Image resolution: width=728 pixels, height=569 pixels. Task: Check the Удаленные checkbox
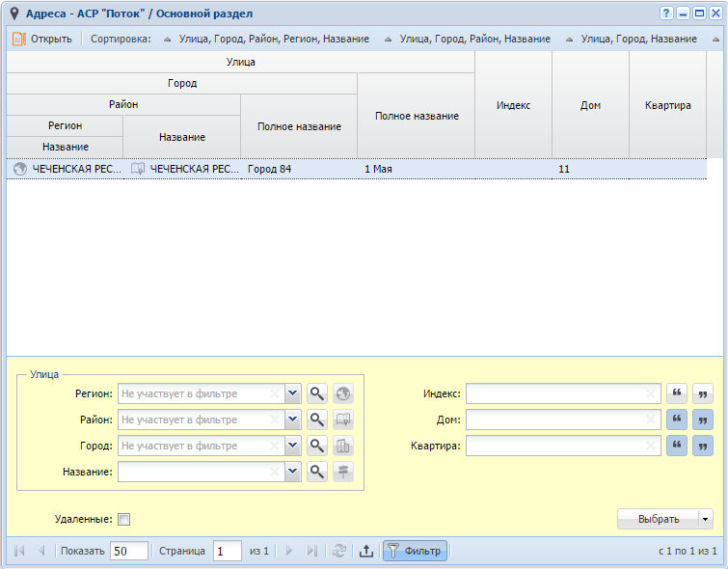124,519
